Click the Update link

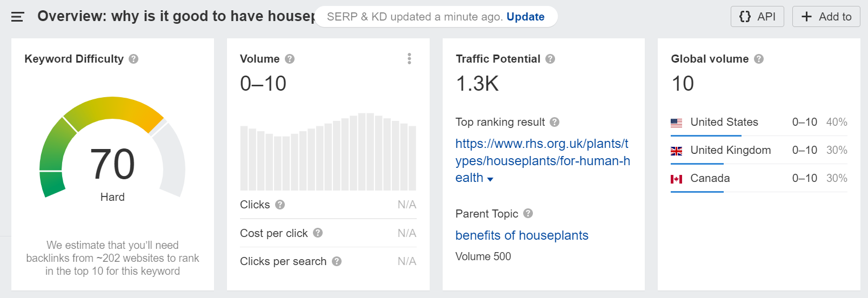pyautogui.click(x=525, y=17)
